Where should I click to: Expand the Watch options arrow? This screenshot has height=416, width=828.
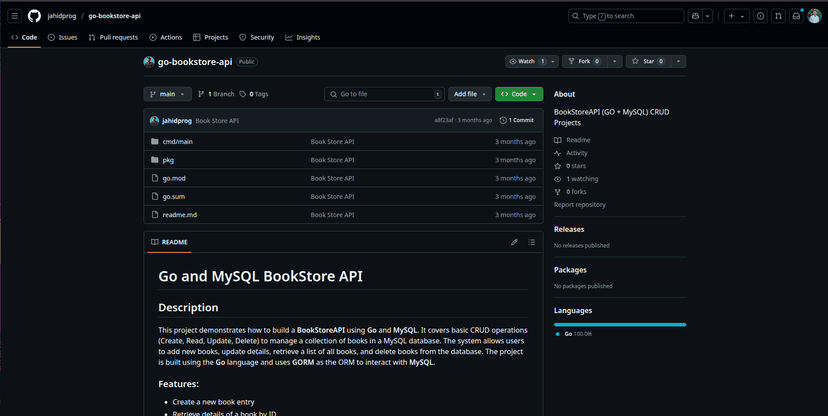tap(553, 62)
